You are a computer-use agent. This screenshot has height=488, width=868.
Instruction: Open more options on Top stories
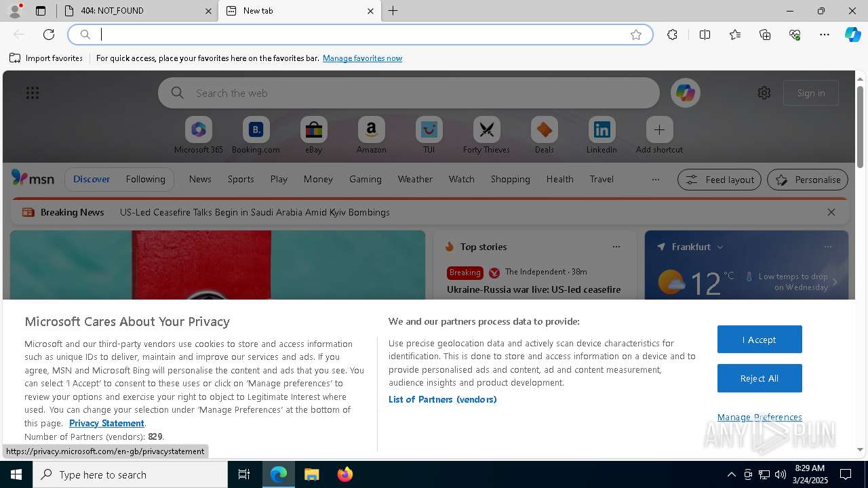coord(616,247)
